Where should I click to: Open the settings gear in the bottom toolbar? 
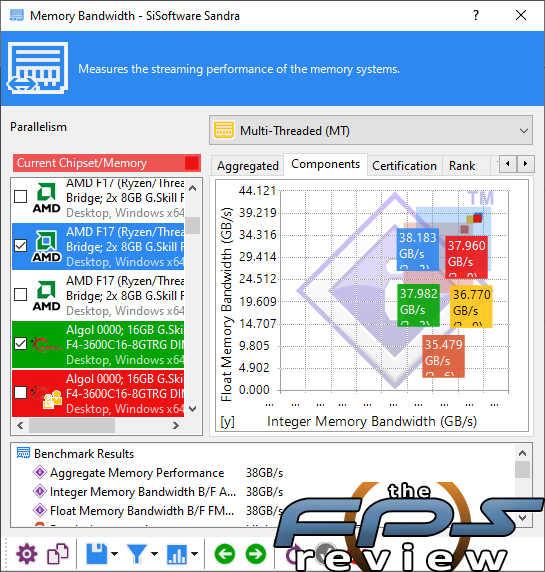pyautogui.click(x=26, y=554)
